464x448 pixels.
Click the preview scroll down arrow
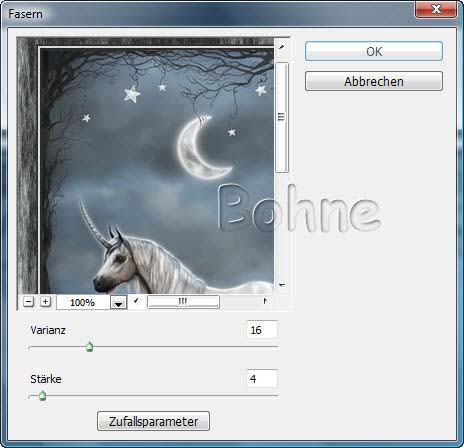tap(282, 285)
